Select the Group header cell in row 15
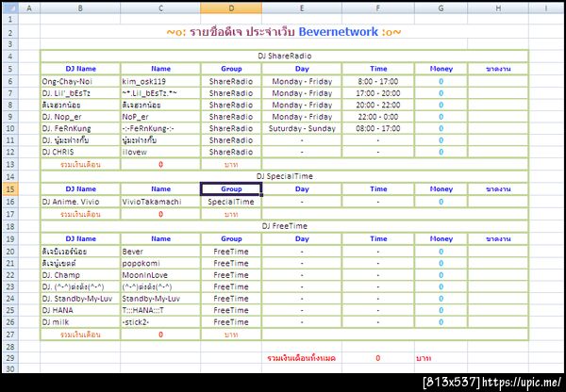 231,189
